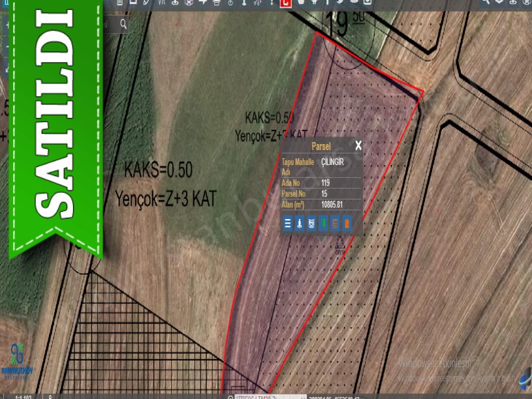Click the orange building icon in Parsel popup
The height and width of the screenshot is (399, 532).
347,224
